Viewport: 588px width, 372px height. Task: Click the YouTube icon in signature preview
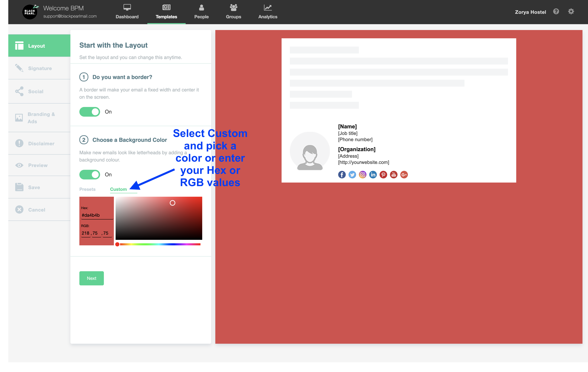394,175
